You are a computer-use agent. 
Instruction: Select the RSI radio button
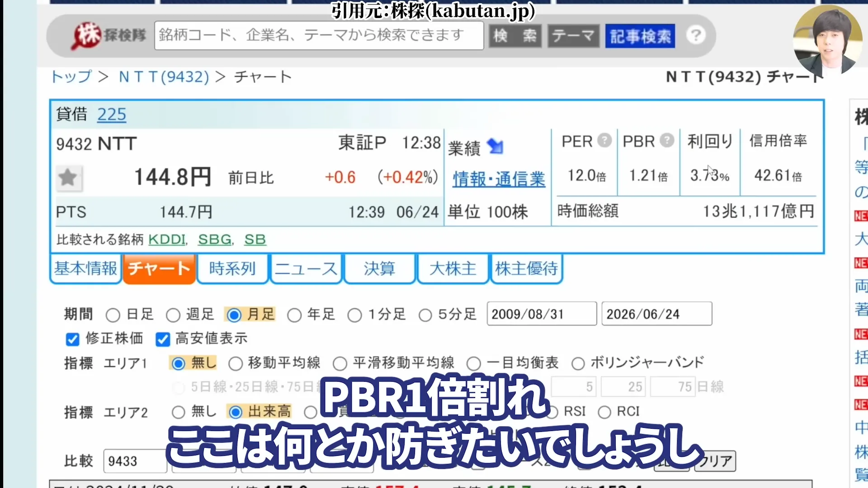click(x=552, y=412)
